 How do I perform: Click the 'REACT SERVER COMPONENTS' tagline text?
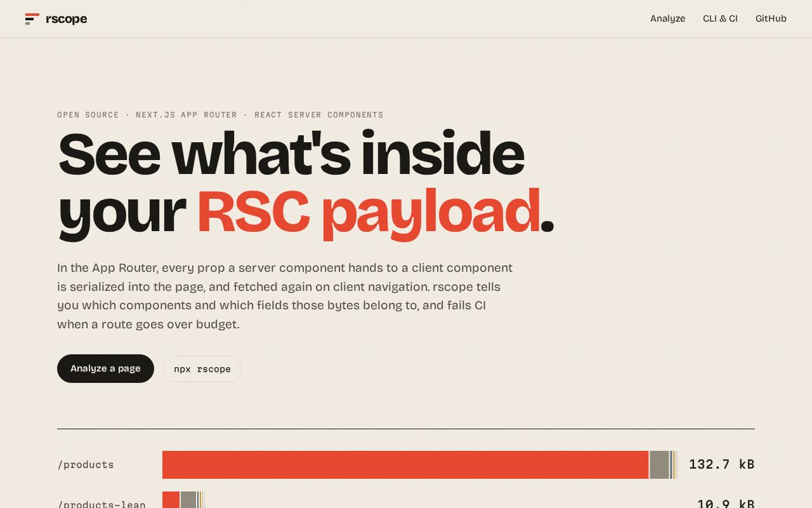coord(319,115)
